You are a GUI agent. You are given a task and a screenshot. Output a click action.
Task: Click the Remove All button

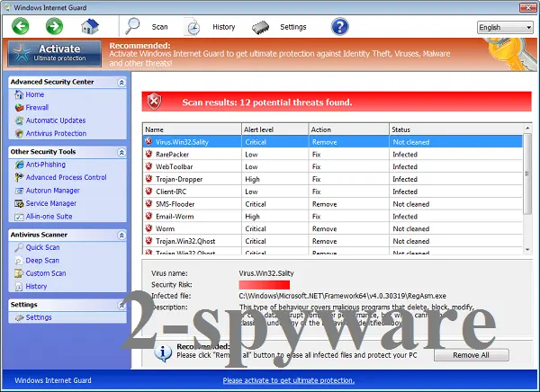pyautogui.click(x=471, y=355)
